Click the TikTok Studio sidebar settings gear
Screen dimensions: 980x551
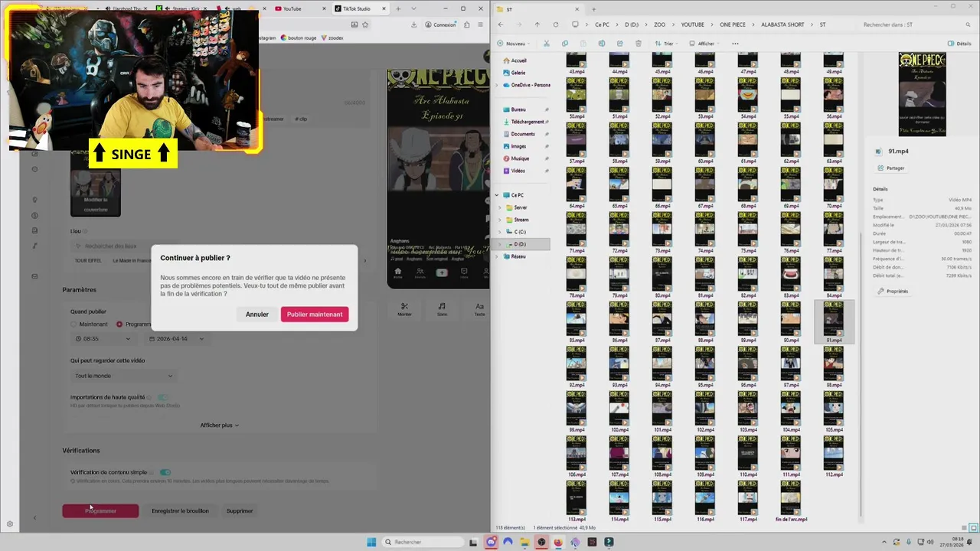coord(10,524)
